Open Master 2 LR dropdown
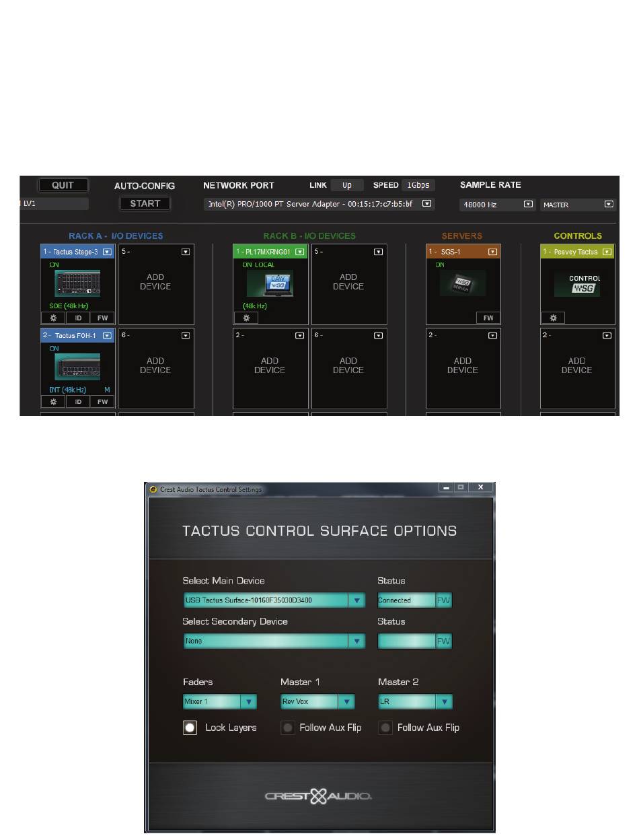 point(444,702)
